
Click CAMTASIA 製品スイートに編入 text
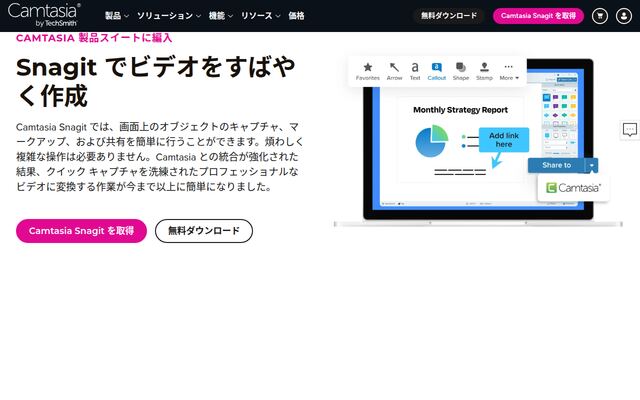click(94, 38)
